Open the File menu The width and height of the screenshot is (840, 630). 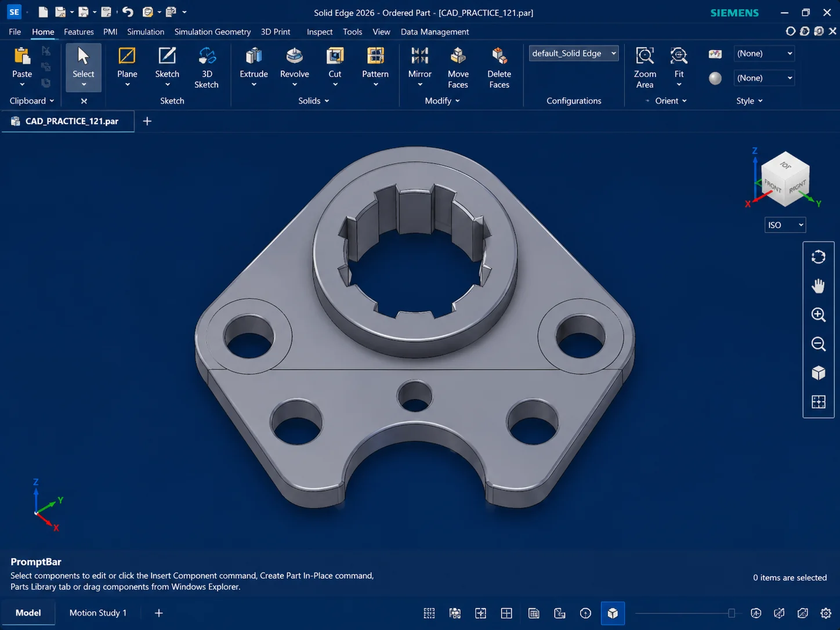click(x=15, y=32)
